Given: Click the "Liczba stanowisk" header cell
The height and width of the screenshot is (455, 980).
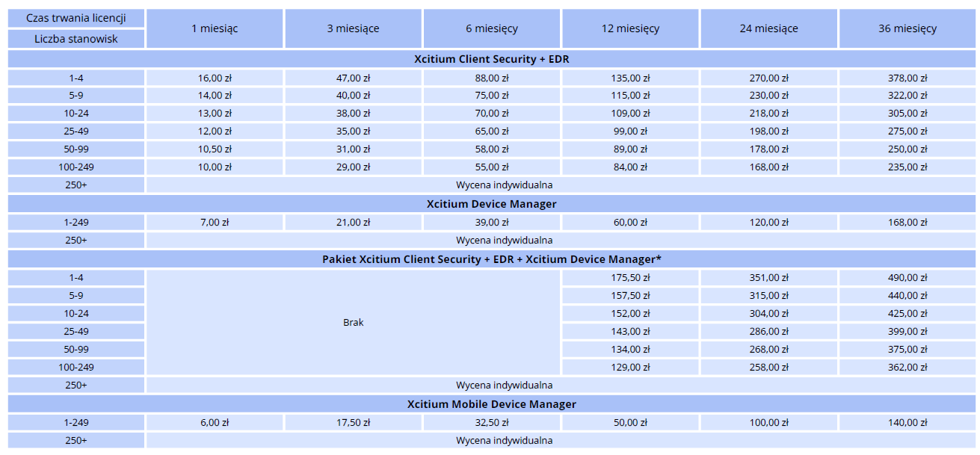Looking at the screenshot, I should [x=76, y=39].
